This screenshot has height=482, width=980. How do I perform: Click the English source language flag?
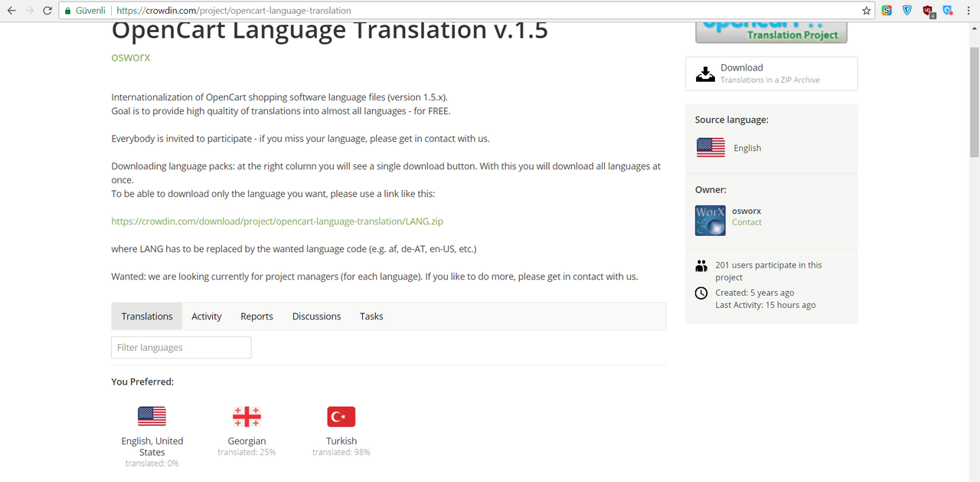pos(710,148)
